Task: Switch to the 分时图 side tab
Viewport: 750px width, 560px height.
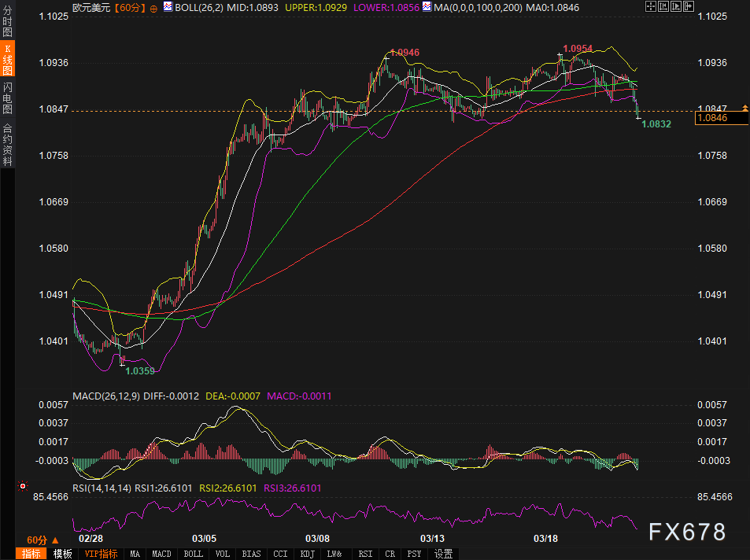Action: click(x=7, y=24)
